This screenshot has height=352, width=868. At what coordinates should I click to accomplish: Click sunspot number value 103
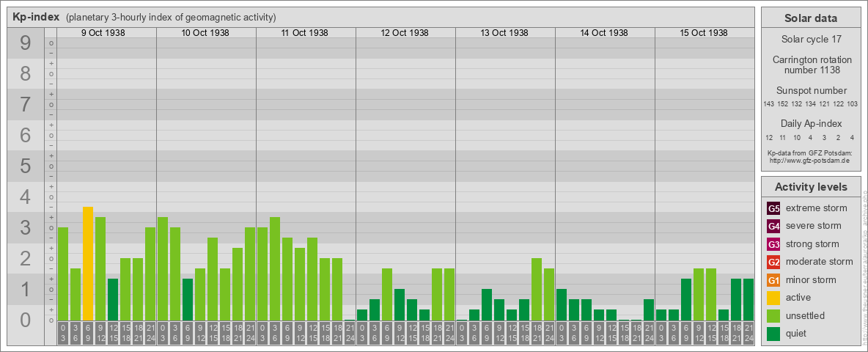click(x=853, y=104)
